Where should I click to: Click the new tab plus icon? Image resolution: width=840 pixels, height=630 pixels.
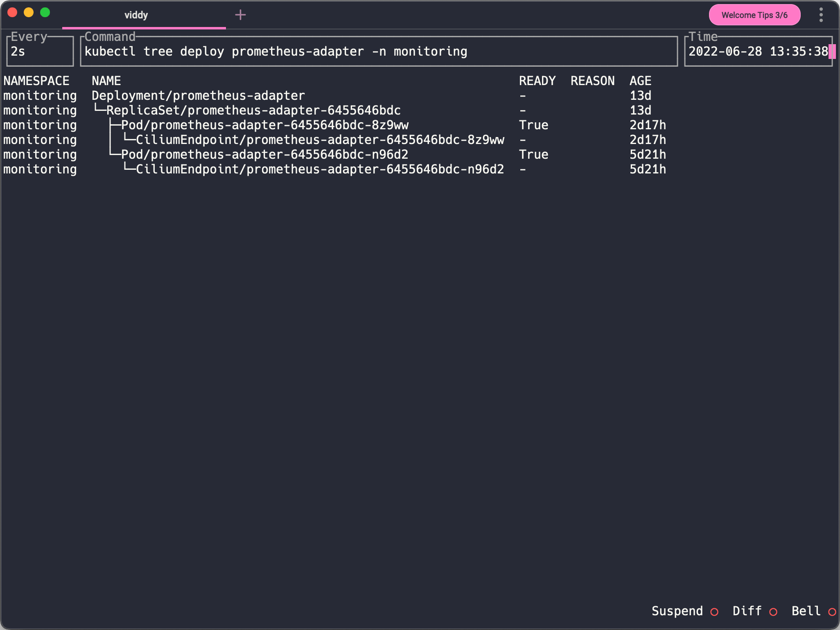(x=240, y=15)
